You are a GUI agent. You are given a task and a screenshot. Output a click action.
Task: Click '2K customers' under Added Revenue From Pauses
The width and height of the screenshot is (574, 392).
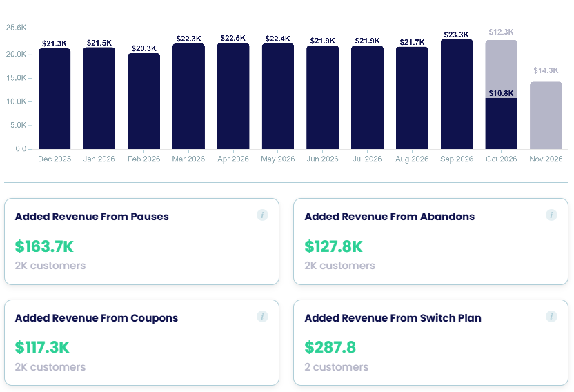click(50, 266)
